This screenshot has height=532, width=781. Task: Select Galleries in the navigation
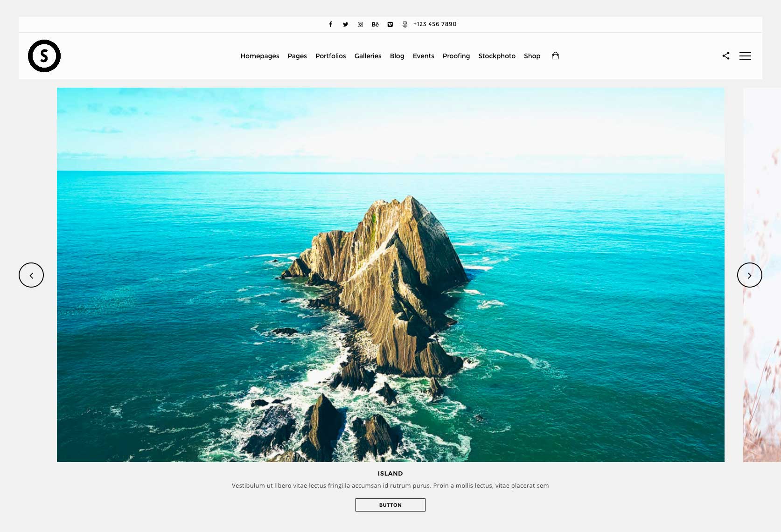pyautogui.click(x=368, y=56)
